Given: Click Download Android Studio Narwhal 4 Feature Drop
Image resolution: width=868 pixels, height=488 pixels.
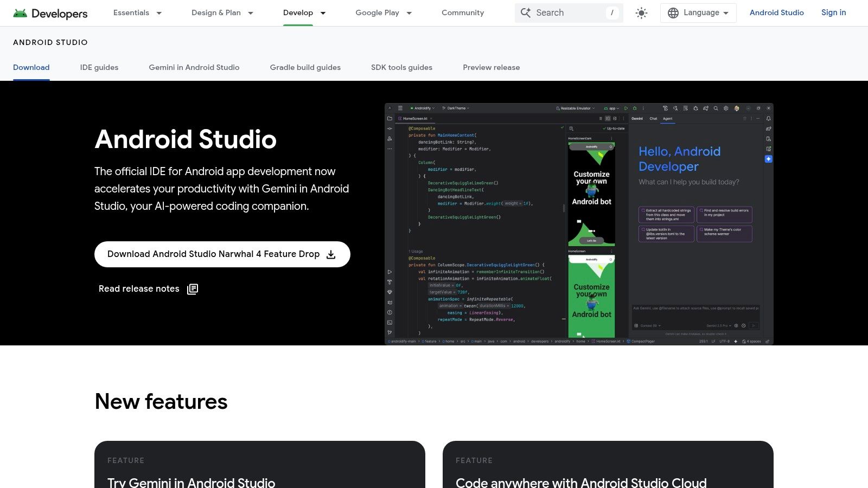Looking at the screenshot, I should click(x=212, y=254).
